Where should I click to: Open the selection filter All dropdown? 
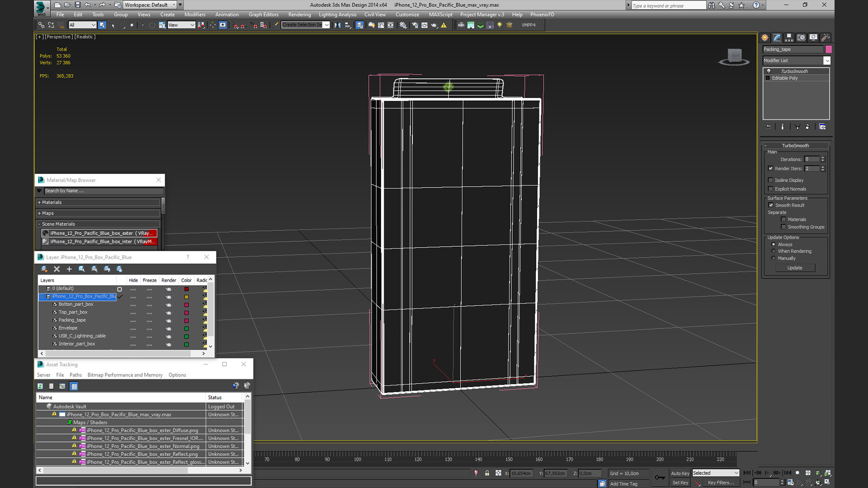(x=82, y=25)
